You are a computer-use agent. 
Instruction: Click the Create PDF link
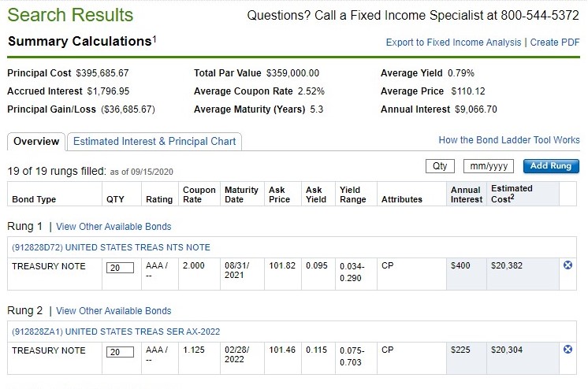(554, 43)
